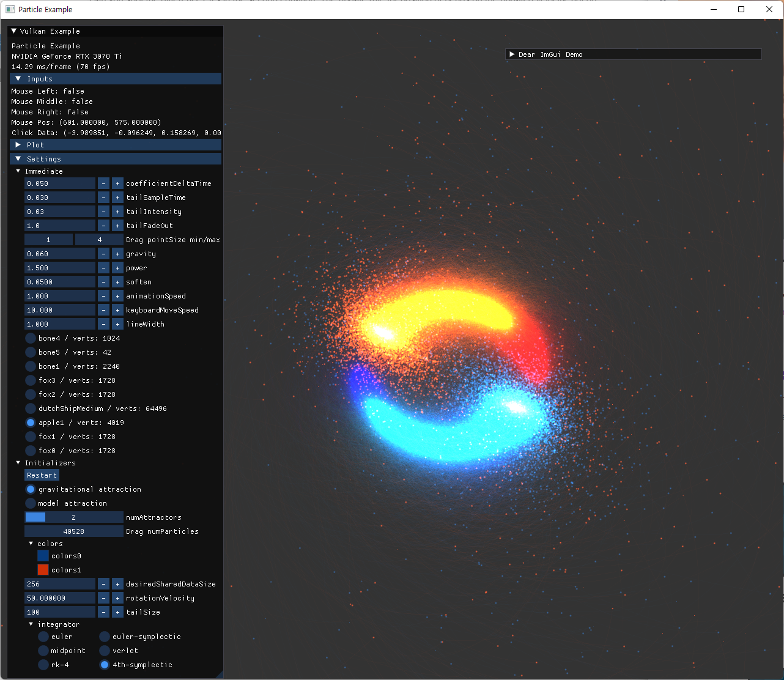Click the numParticles drag field
784x680 pixels.
(x=74, y=531)
